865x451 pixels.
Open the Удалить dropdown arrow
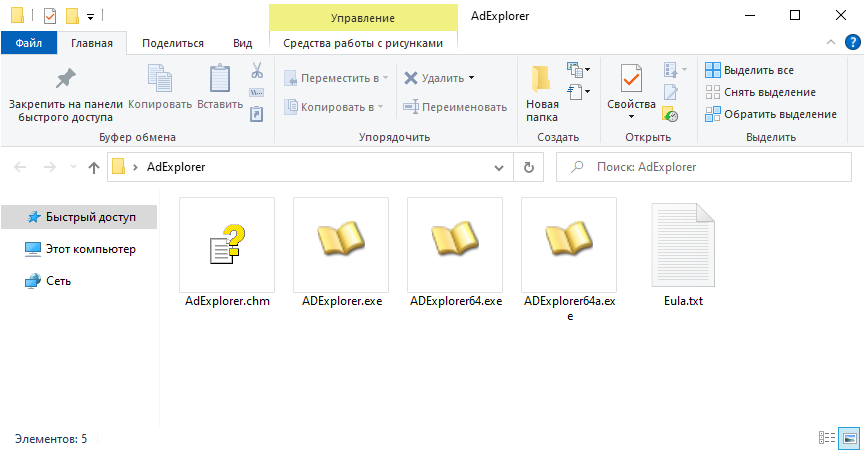472,78
